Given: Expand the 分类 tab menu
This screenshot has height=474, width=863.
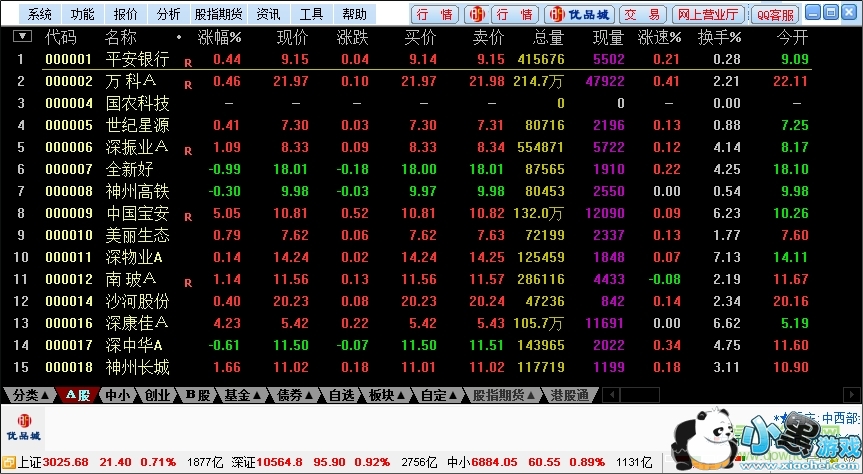Looking at the screenshot, I should point(31,395).
